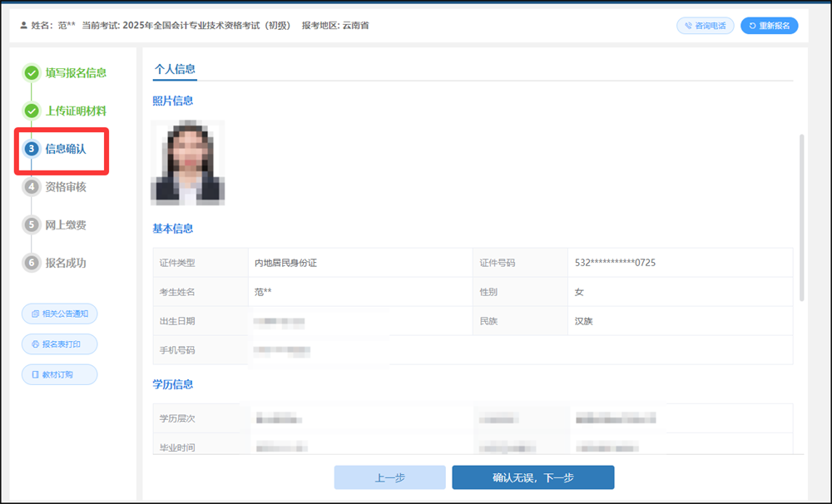Click the 重新报名 button
The width and height of the screenshot is (832, 504).
click(770, 26)
